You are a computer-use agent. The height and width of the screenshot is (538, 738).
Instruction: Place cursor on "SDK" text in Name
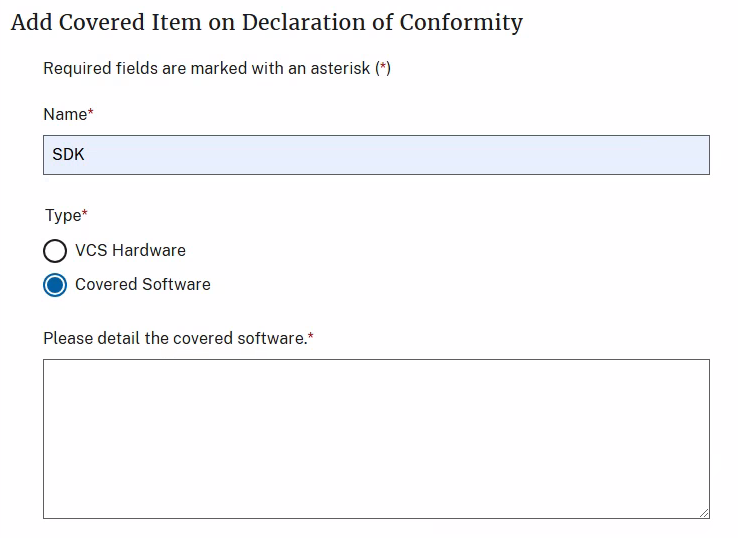point(68,155)
